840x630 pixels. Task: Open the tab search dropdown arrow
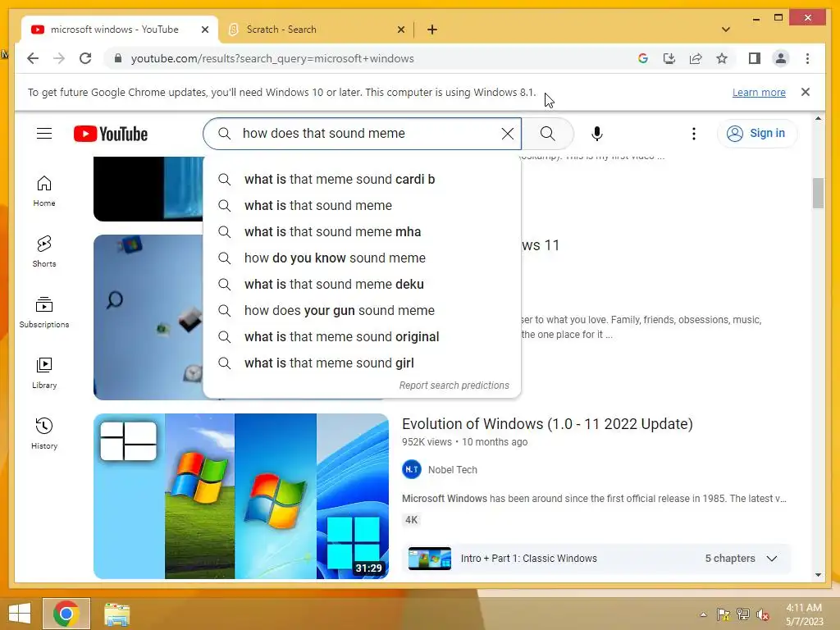(x=726, y=30)
